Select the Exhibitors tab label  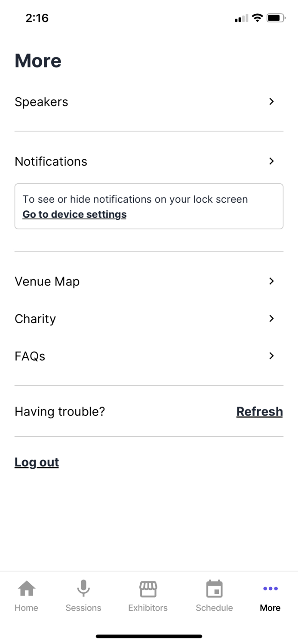(148, 608)
